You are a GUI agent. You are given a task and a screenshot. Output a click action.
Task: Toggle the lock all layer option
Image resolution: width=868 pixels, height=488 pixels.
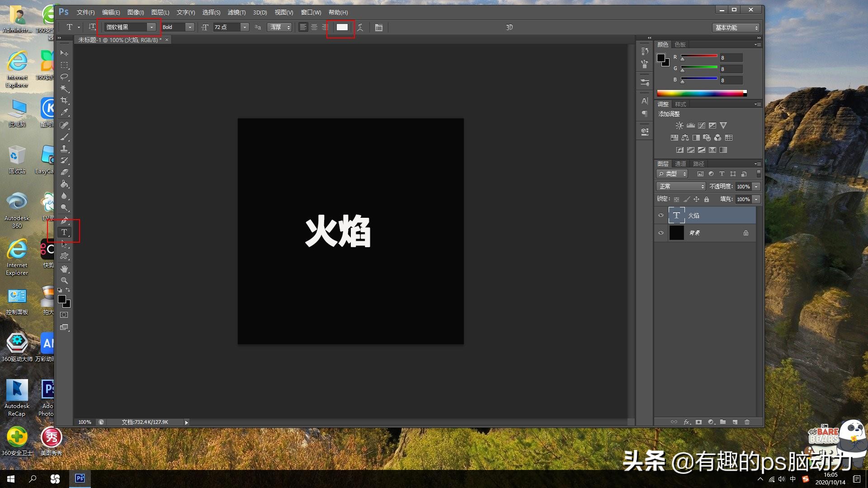(x=707, y=199)
